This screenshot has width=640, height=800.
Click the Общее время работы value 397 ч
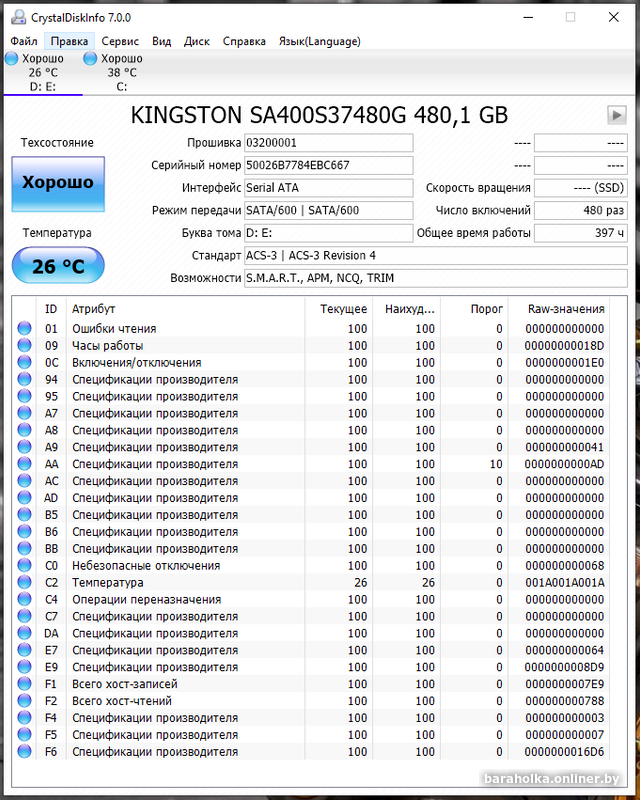click(x=581, y=233)
